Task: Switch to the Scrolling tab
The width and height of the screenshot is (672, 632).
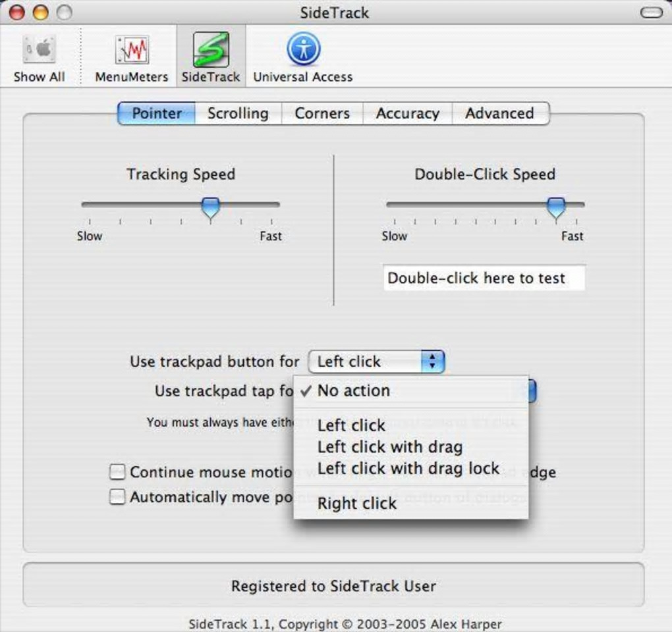Action: click(238, 113)
